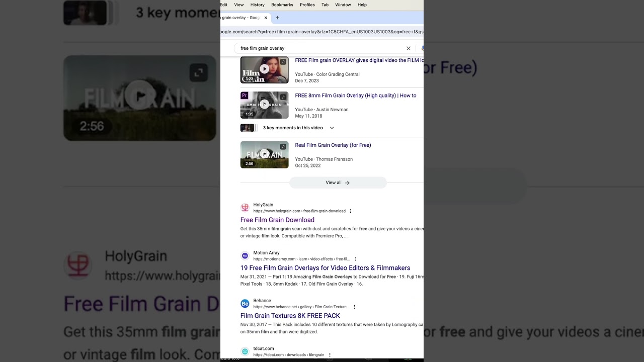Open the Help menu

[x=362, y=5]
